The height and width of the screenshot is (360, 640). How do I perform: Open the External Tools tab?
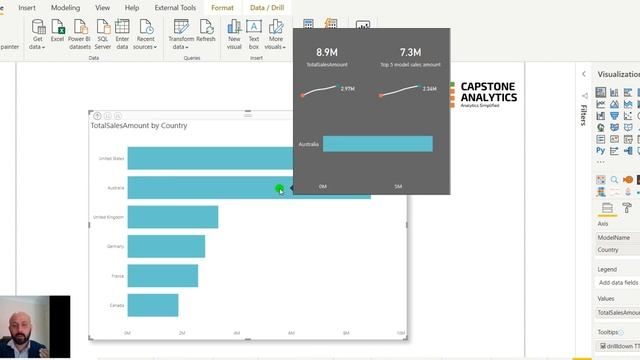[x=175, y=8]
